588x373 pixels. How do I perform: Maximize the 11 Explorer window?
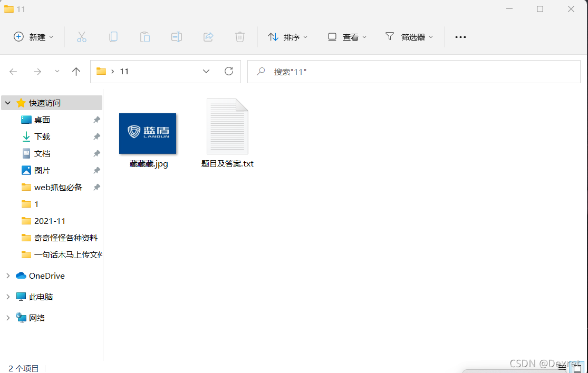(540, 8)
